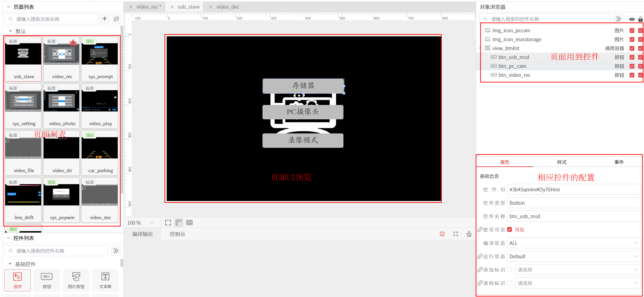Open the 清除标识 请选择 dropdown
The image size is (644, 297).
point(578,283)
